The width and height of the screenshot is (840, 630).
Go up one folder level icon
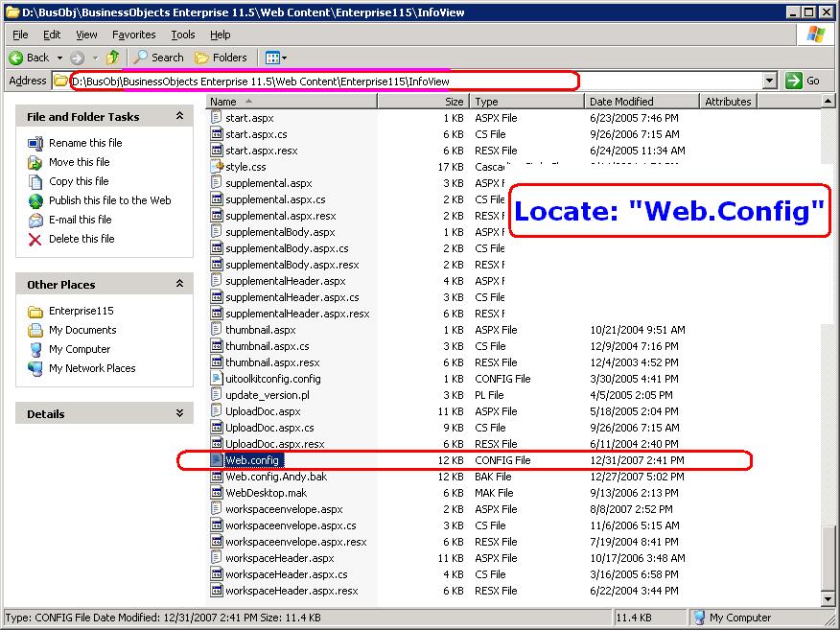(113, 58)
